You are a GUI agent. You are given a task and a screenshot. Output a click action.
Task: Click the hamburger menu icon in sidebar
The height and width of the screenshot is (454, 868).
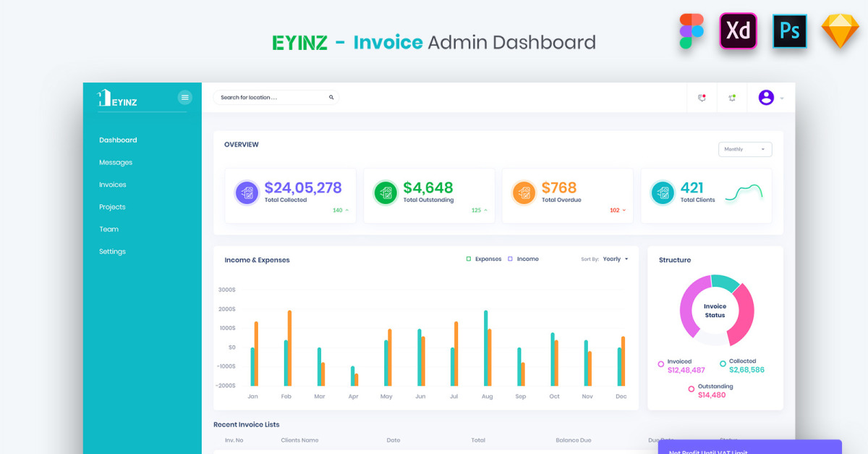(x=185, y=97)
